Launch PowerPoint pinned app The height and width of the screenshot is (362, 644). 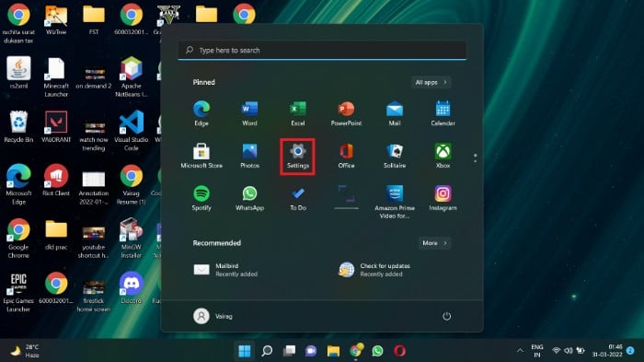(x=346, y=113)
